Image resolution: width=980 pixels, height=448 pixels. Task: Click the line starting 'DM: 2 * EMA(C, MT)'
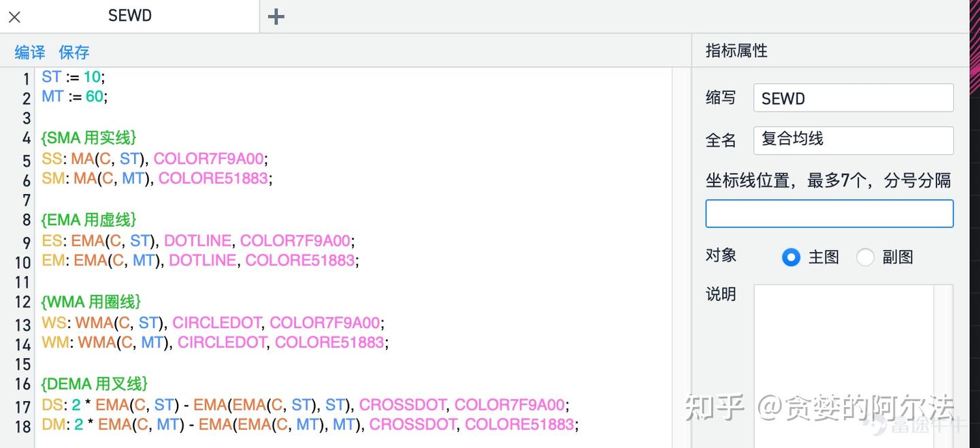click(310, 425)
